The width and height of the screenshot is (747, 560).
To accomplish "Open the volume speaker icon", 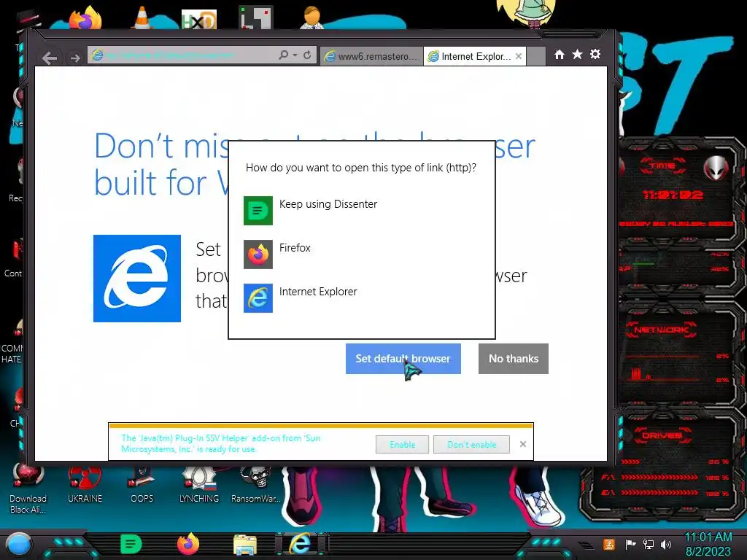I will (x=666, y=544).
